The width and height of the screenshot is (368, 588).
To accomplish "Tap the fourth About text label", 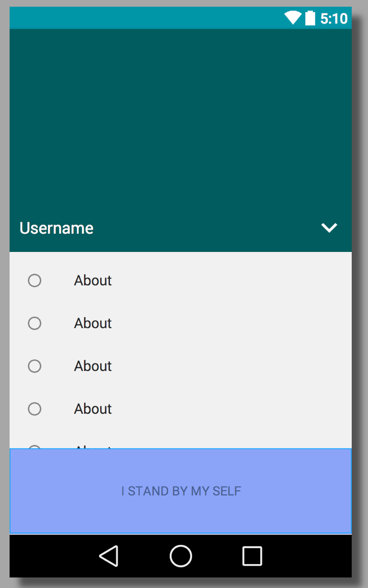I will [x=92, y=409].
